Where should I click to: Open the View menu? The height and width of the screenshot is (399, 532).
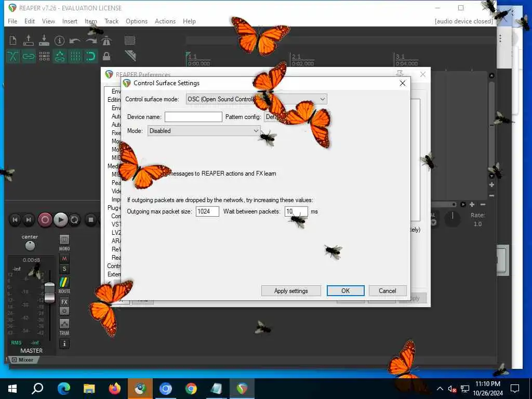[48, 21]
